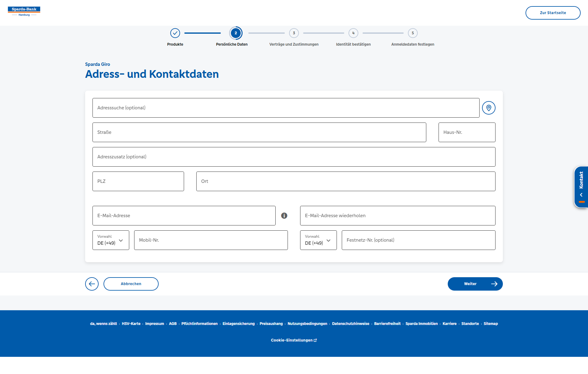Click into the PLZ field

[x=138, y=181]
